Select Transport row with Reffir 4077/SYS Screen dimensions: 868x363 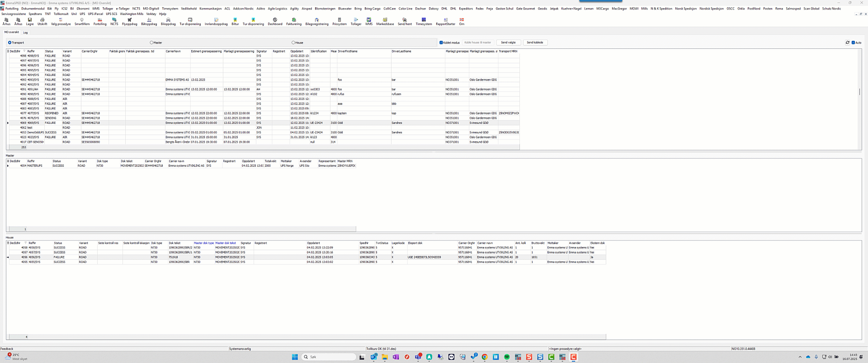pos(264,113)
